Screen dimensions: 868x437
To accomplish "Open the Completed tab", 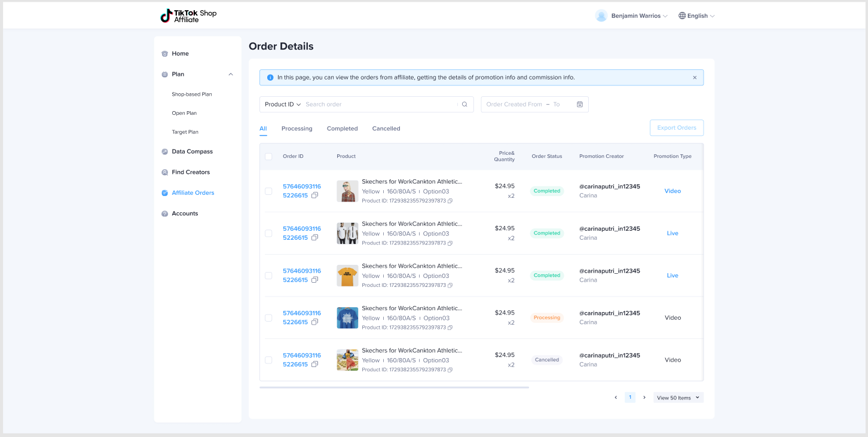I will coord(343,129).
